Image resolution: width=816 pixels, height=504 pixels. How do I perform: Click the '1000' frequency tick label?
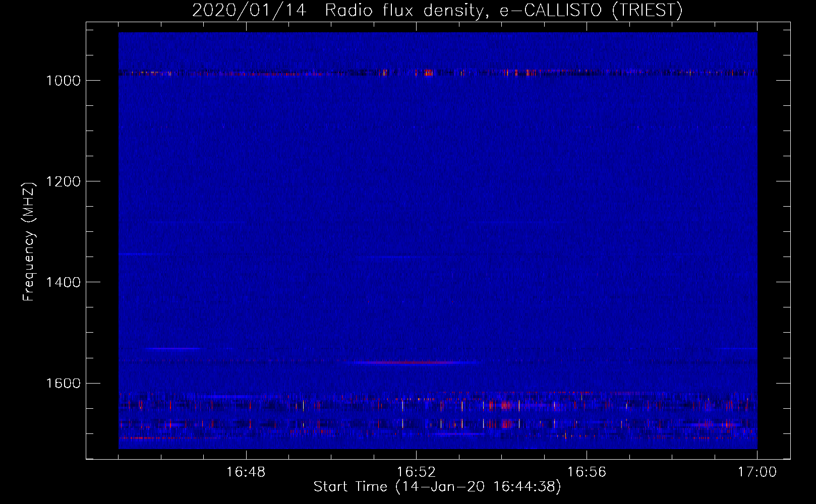pos(63,81)
